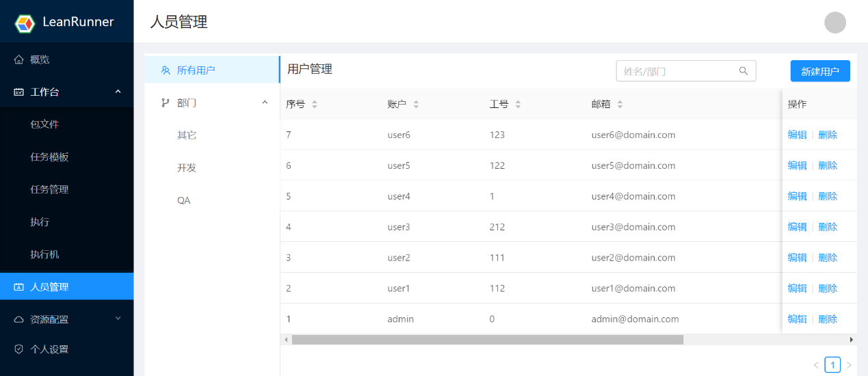Sort by 序号 column sort arrows
Viewport: 868px width, 376px height.
(315, 105)
